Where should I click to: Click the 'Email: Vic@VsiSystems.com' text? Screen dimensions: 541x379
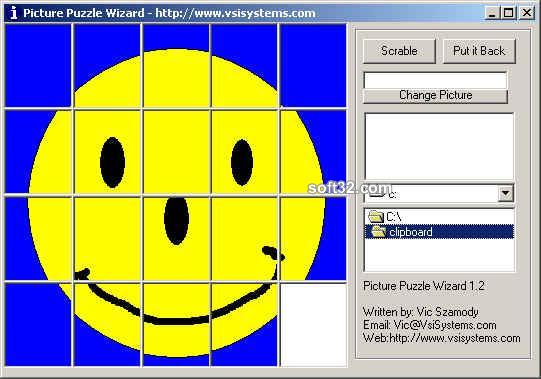point(430,325)
